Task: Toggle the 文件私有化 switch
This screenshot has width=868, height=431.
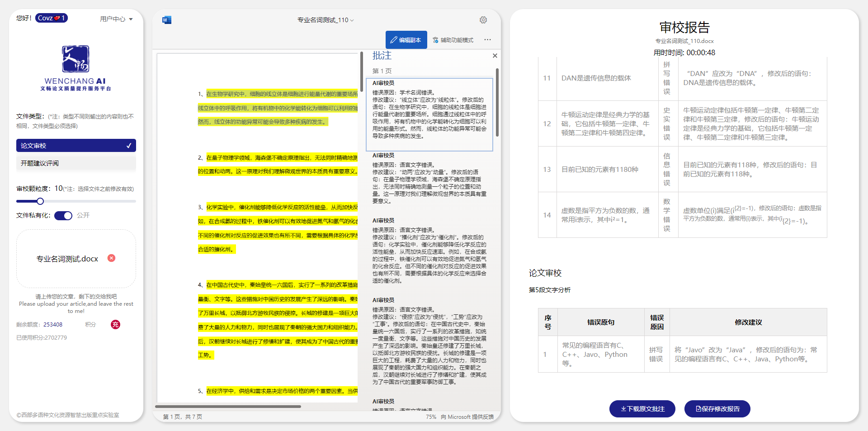Action: [63, 216]
